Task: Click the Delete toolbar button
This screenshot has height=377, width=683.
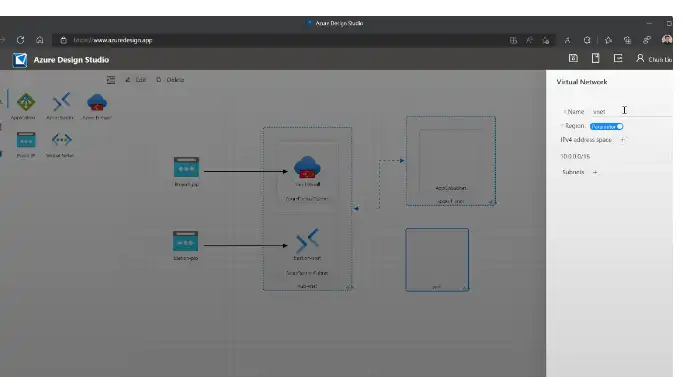Action: [170, 80]
